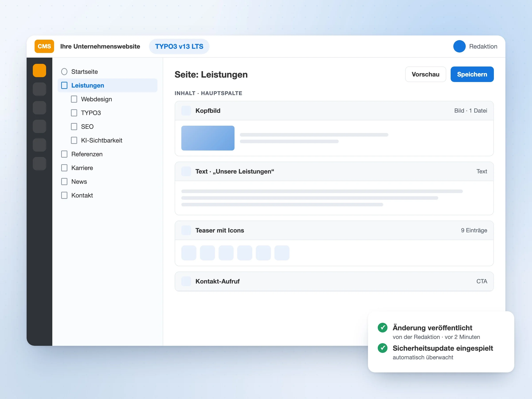Select the Startseite page circle icon
Viewport: 532px width, 399px height.
click(64, 72)
